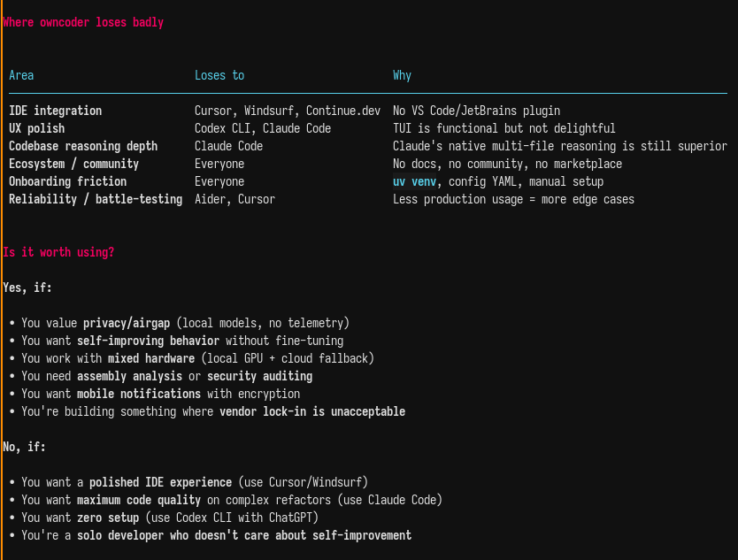Image resolution: width=738 pixels, height=560 pixels.
Task: Click the 'Yes, if:' label
Action: (27, 288)
